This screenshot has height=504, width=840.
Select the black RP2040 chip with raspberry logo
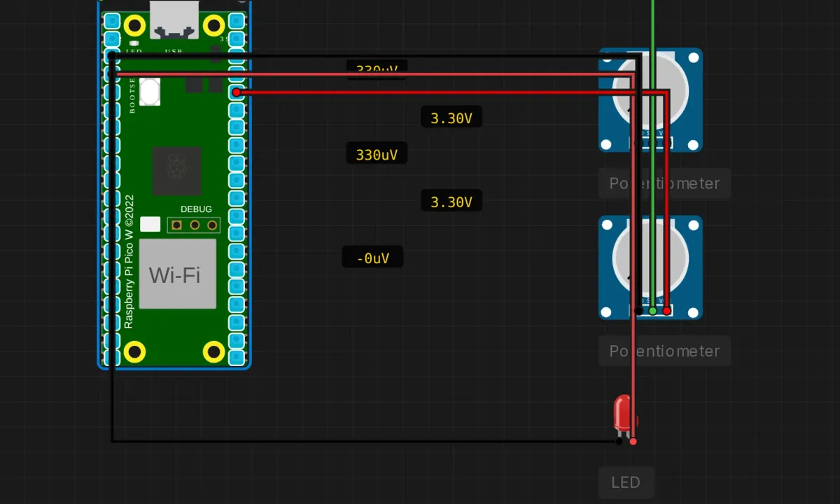tap(177, 171)
